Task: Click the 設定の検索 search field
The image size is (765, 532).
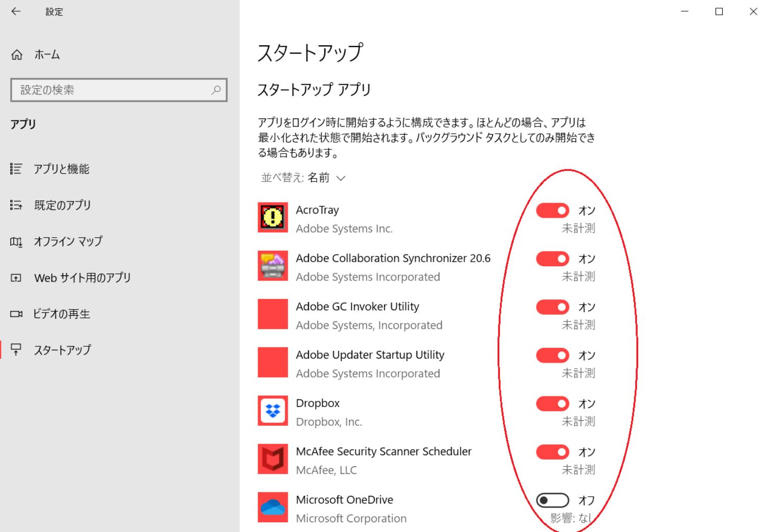Action: tap(112, 90)
